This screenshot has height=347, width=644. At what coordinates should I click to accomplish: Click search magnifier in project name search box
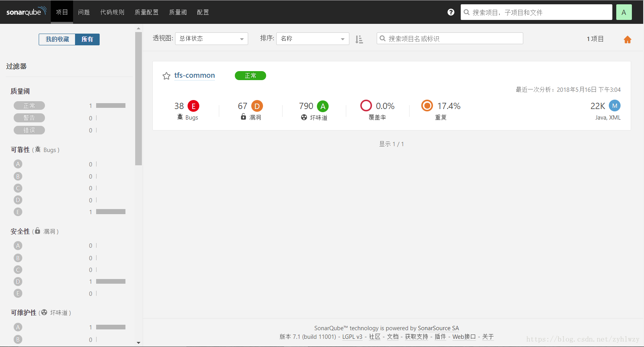point(383,38)
